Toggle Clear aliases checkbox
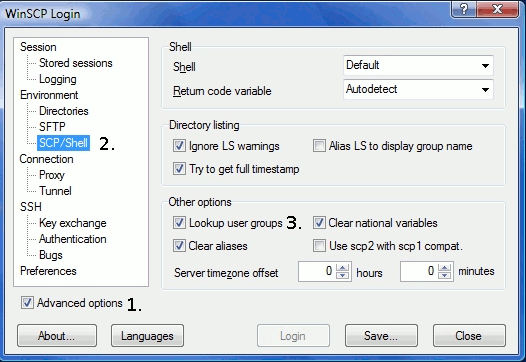Viewport: 526px width, 362px height. point(179,246)
